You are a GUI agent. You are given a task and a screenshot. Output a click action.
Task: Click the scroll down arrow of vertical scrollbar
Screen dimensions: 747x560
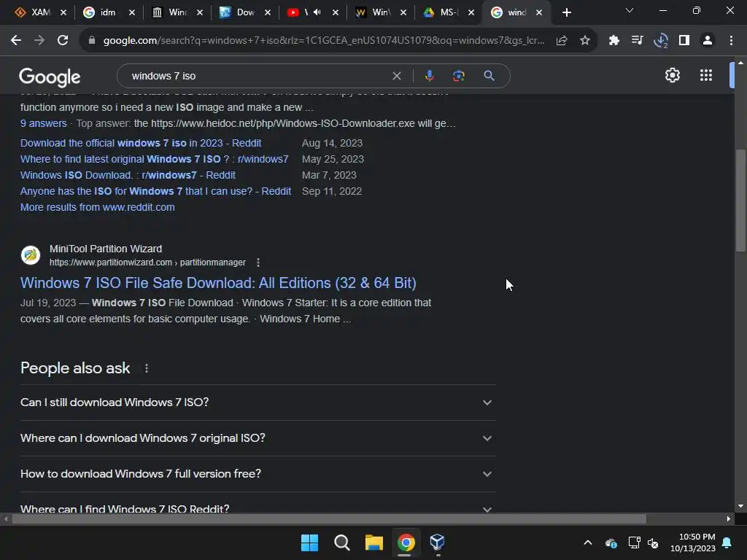[740, 506]
